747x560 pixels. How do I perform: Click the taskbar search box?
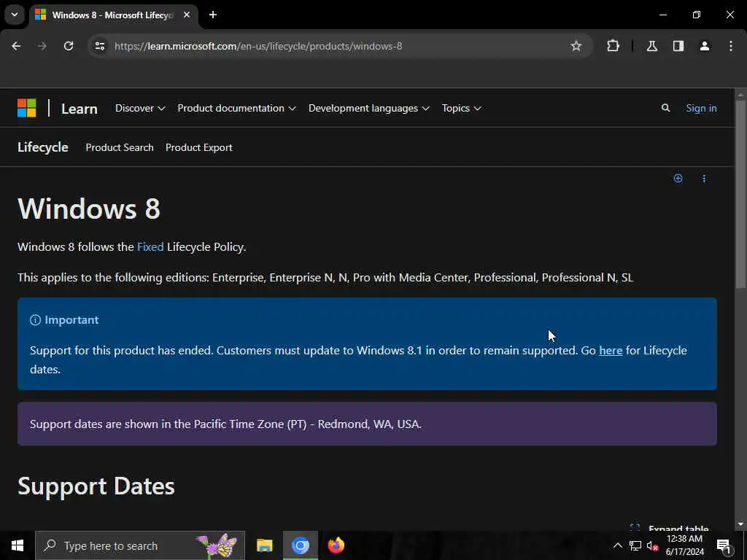[x=140, y=545]
